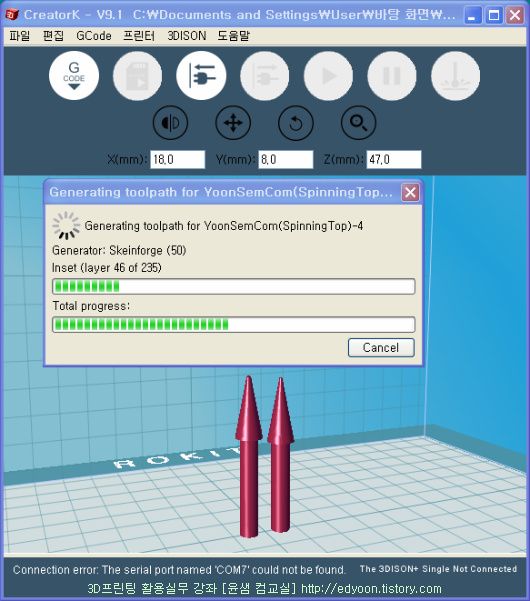Open the 편집 menu
Screen dimensions: 530x601
coord(53,36)
